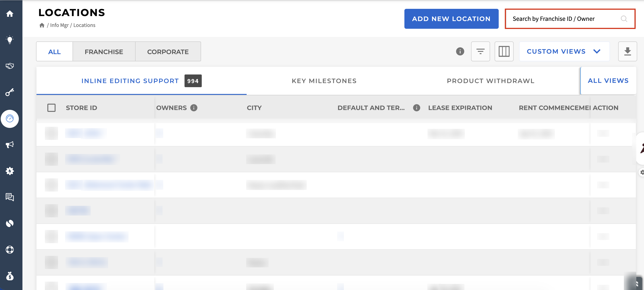Download locations list with download icon

627,51
